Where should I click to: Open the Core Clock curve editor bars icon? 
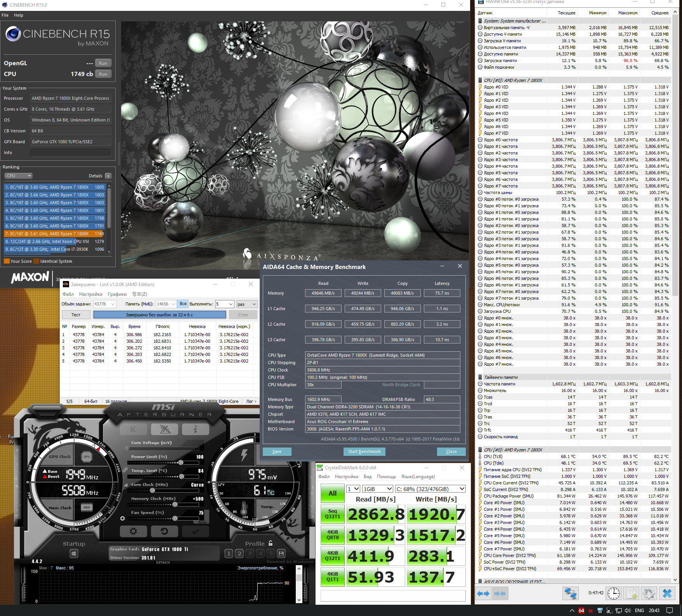pos(126,485)
